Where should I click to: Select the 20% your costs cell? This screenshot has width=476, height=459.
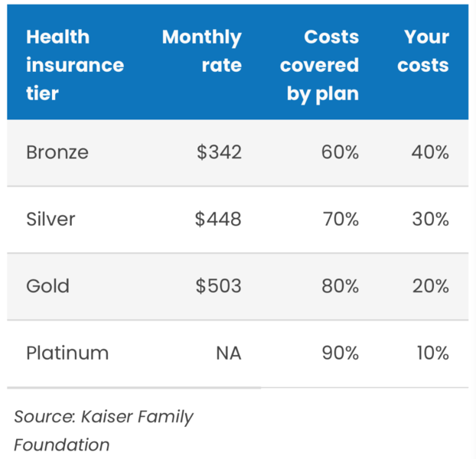click(429, 286)
